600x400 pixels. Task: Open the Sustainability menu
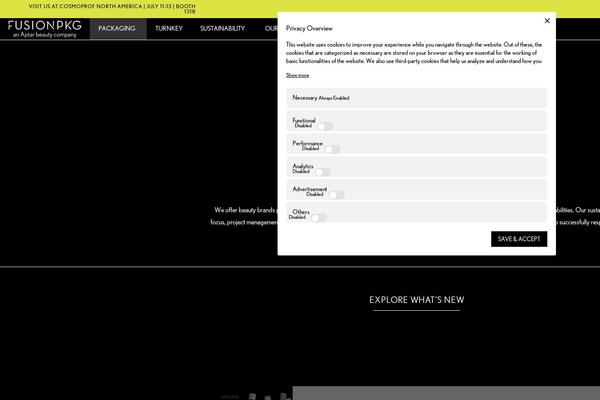pos(222,28)
